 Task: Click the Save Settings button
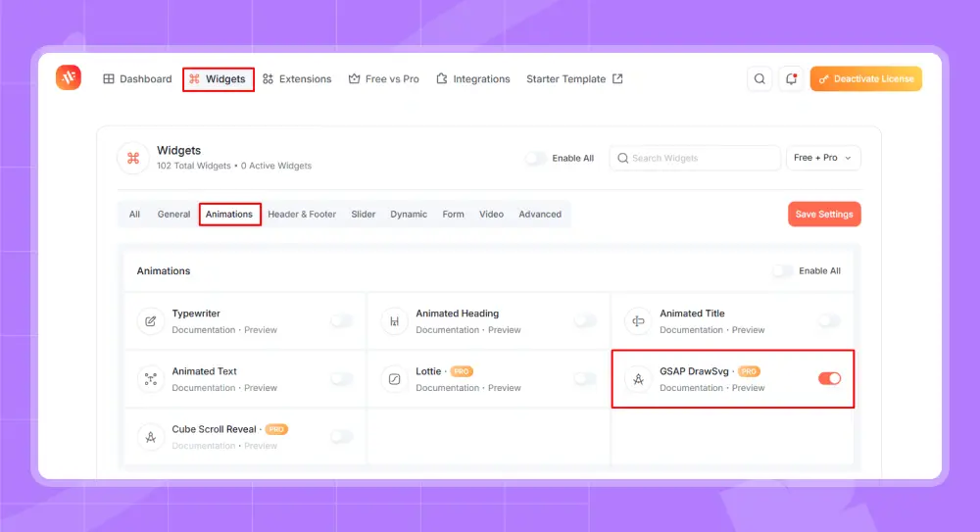(x=824, y=215)
